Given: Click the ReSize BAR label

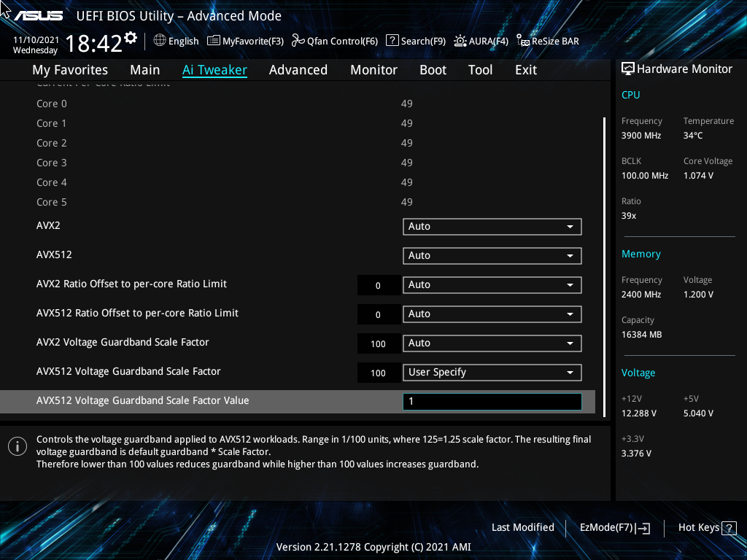Looking at the screenshot, I should (555, 42).
